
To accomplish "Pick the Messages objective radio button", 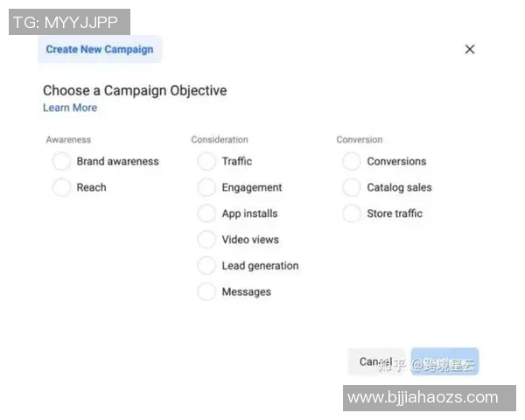I will click(206, 292).
